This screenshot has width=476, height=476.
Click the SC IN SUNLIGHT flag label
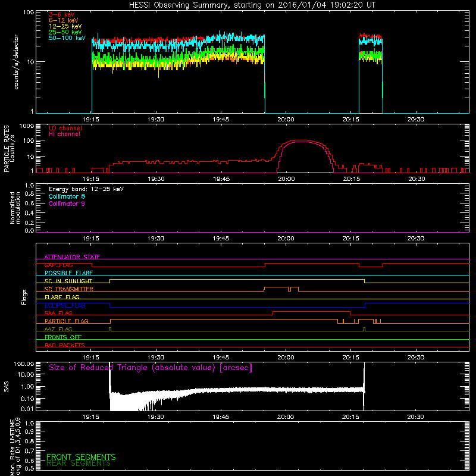coord(68,281)
